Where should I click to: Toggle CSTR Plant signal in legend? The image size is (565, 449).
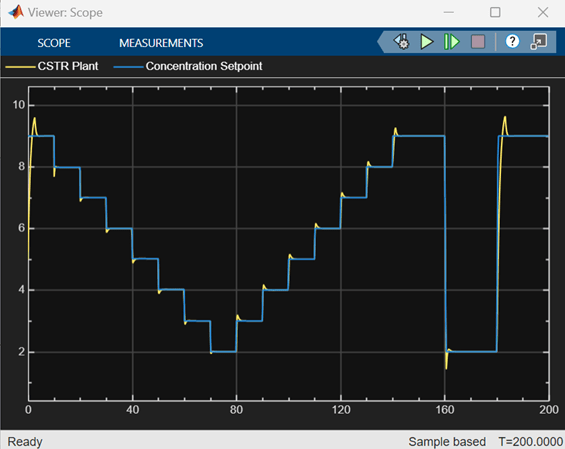pos(68,66)
